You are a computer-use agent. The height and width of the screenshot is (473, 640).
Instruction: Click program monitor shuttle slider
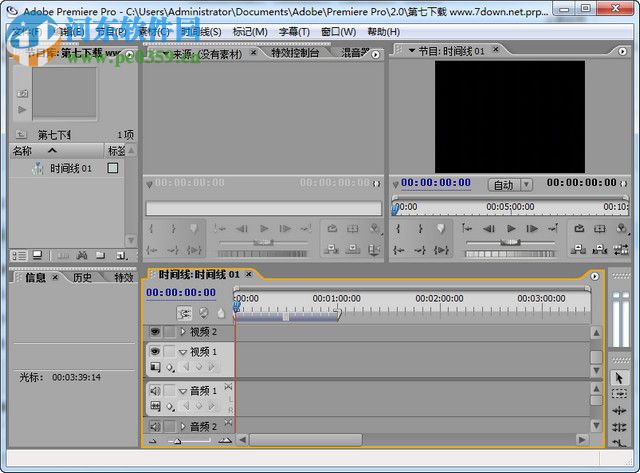[x=510, y=243]
